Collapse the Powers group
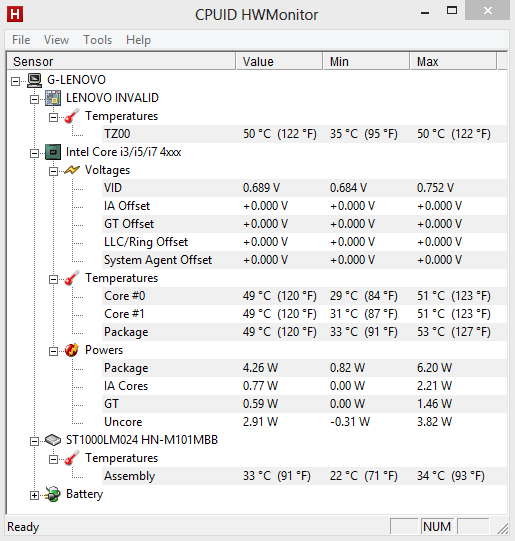The width and height of the screenshot is (515, 541). [53, 352]
